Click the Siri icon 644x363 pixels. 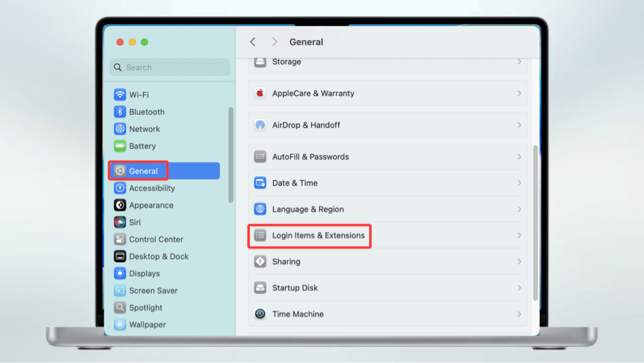point(120,222)
